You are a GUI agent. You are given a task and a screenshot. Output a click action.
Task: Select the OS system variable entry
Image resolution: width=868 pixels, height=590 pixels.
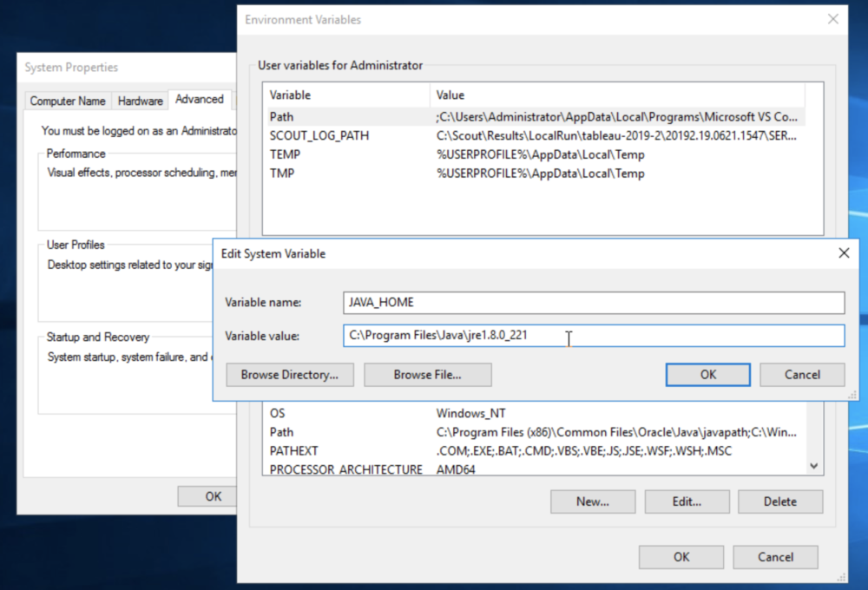(278, 414)
